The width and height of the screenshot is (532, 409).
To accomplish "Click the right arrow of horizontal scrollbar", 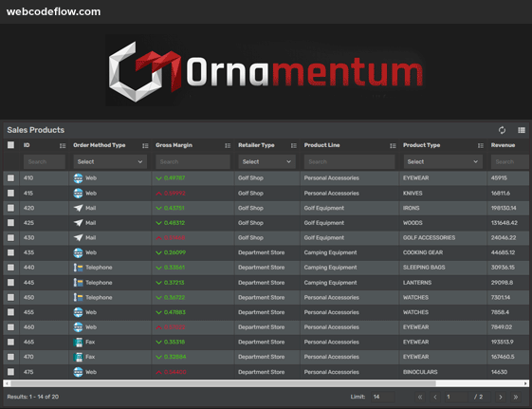I will (x=525, y=383).
